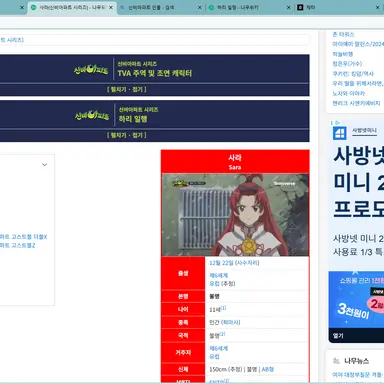Open the last link in sidebar list
This screenshot has height=384, width=384.
click(356, 103)
